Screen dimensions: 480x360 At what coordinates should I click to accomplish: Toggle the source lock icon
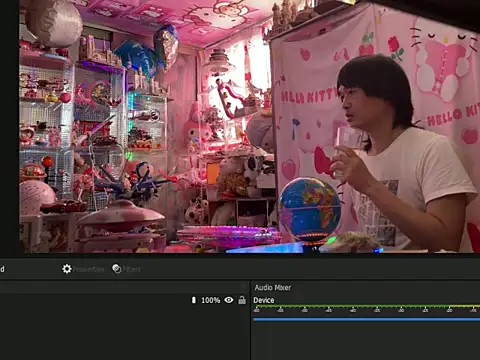point(242,300)
